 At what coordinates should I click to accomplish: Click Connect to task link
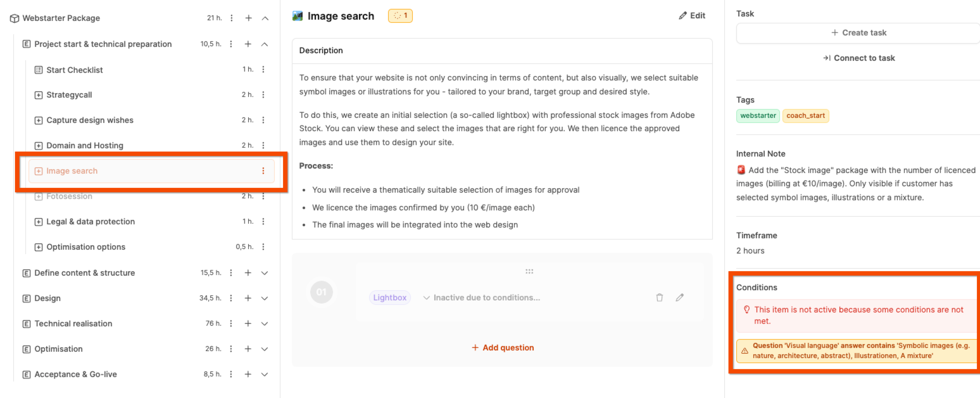(859, 58)
